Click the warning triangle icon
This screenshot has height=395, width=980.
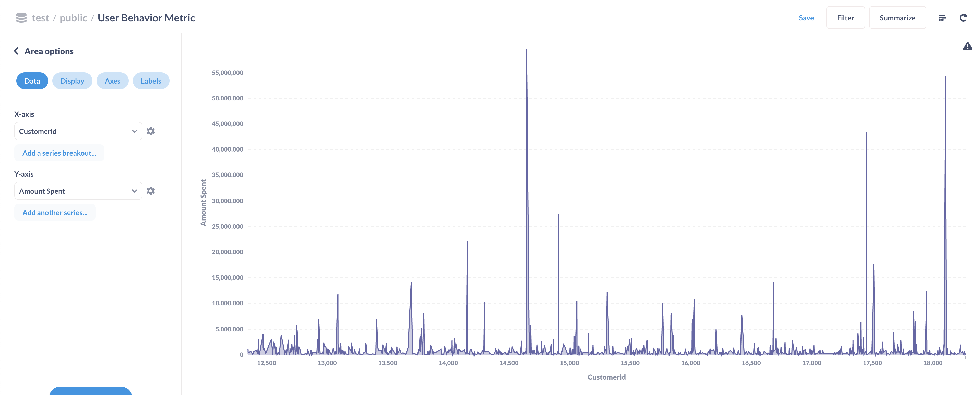[968, 47]
